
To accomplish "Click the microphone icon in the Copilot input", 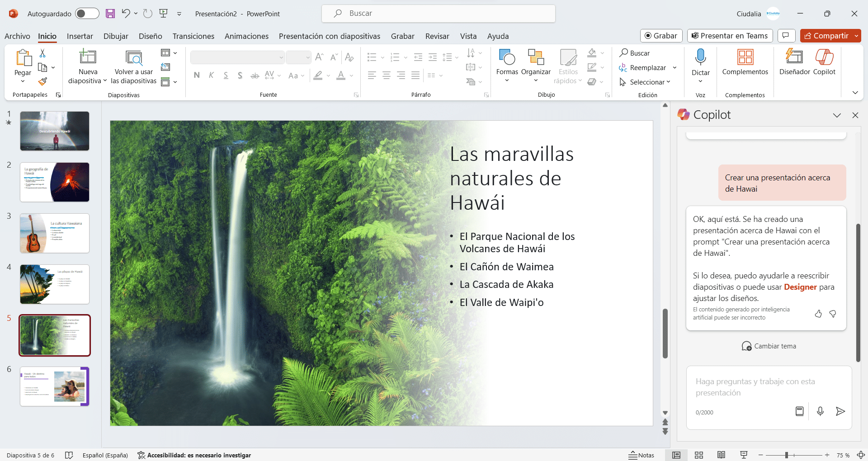I will coord(820,411).
